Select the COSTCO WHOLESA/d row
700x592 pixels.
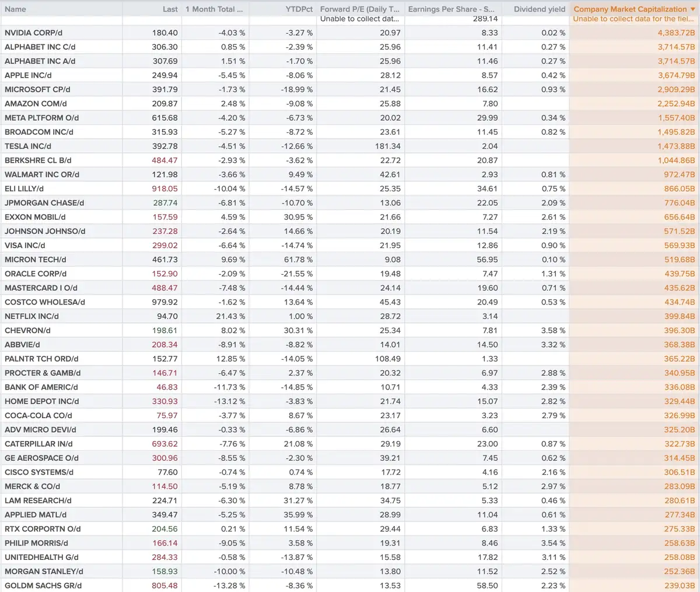350,302
